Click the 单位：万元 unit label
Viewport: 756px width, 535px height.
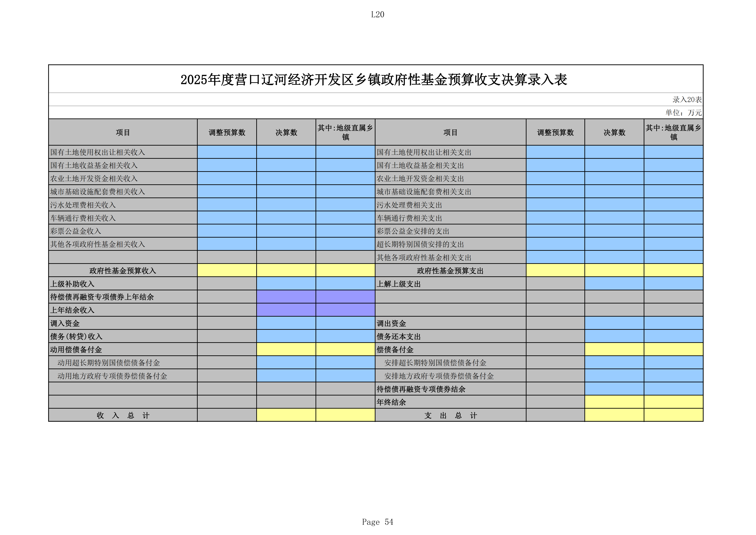click(684, 113)
